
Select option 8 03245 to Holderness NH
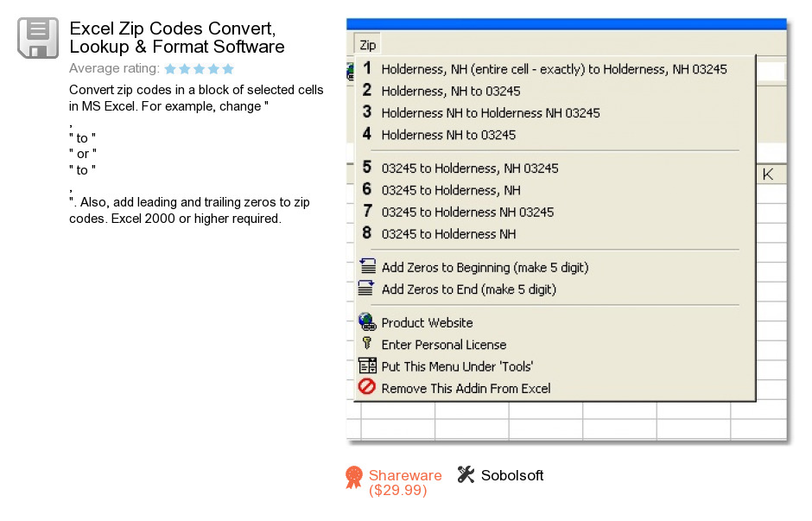pyautogui.click(x=555, y=233)
